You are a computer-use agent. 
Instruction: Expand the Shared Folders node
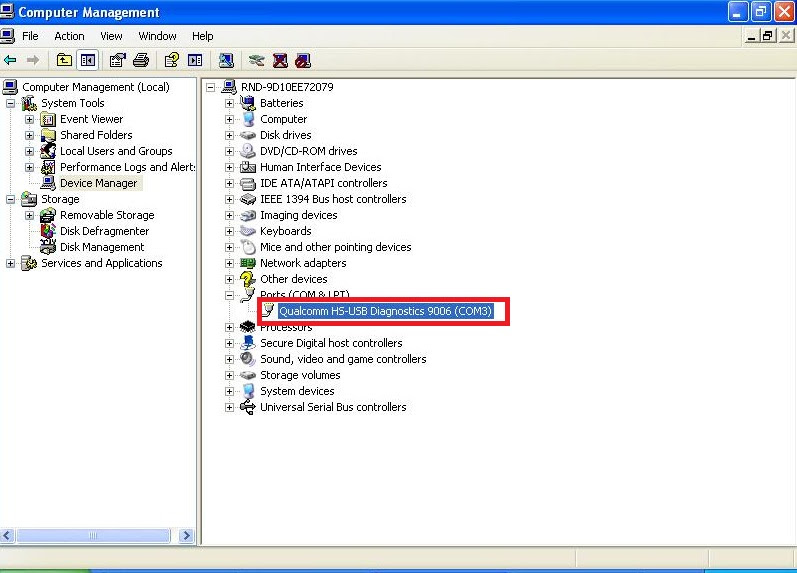(x=29, y=136)
